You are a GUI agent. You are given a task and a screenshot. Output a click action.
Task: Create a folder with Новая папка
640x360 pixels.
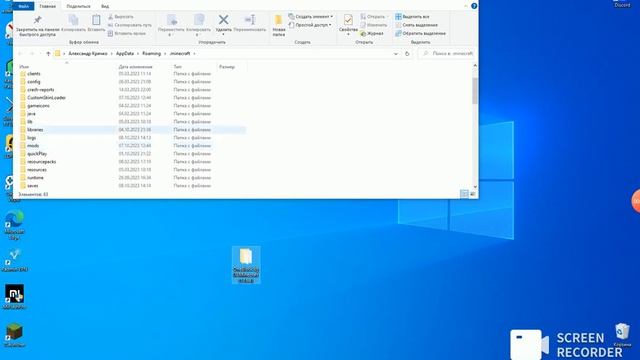(x=279, y=25)
